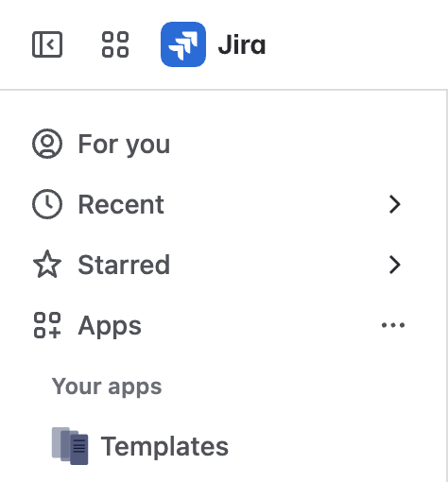The height and width of the screenshot is (482, 448).
Task: Click the blue Jira logo icon
Action: click(x=183, y=44)
